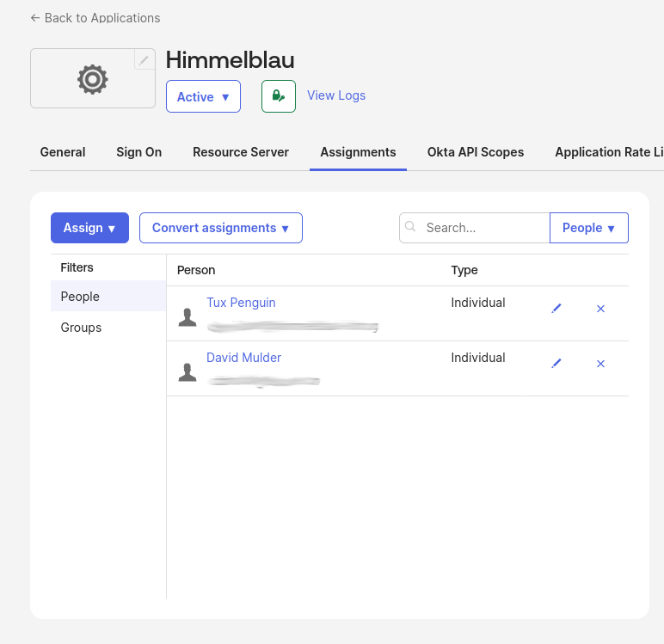Switch to the General tab
Viewport: 664px width, 644px height.
pyautogui.click(x=63, y=152)
